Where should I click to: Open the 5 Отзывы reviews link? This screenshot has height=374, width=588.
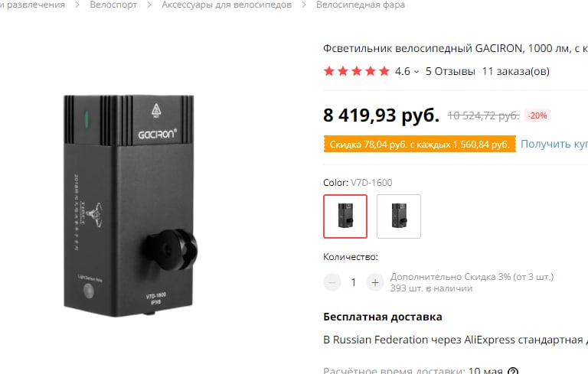coord(450,71)
